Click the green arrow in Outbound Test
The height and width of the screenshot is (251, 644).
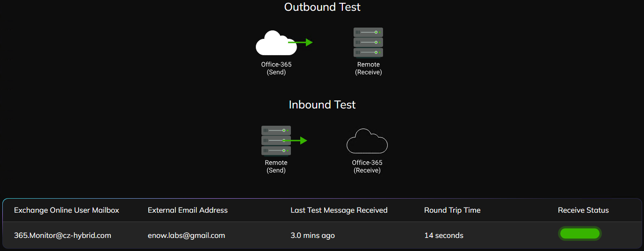pos(300,43)
